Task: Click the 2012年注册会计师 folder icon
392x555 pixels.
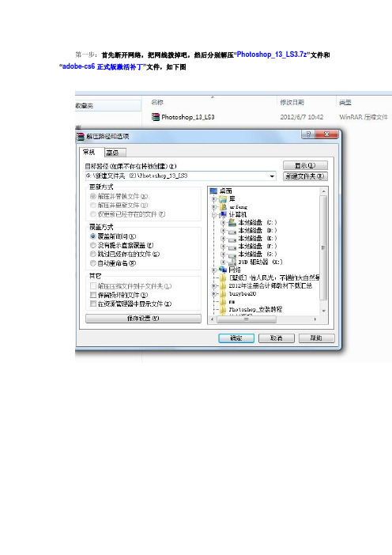Action: (223, 285)
